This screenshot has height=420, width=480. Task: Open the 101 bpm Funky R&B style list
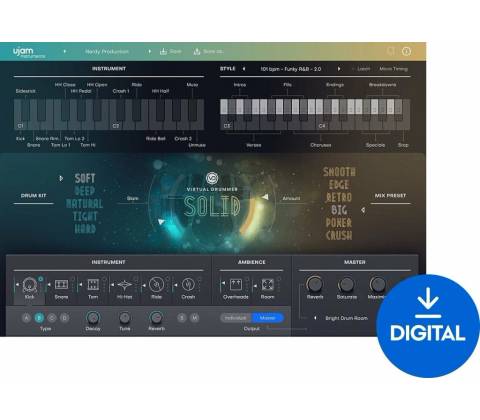point(291,69)
